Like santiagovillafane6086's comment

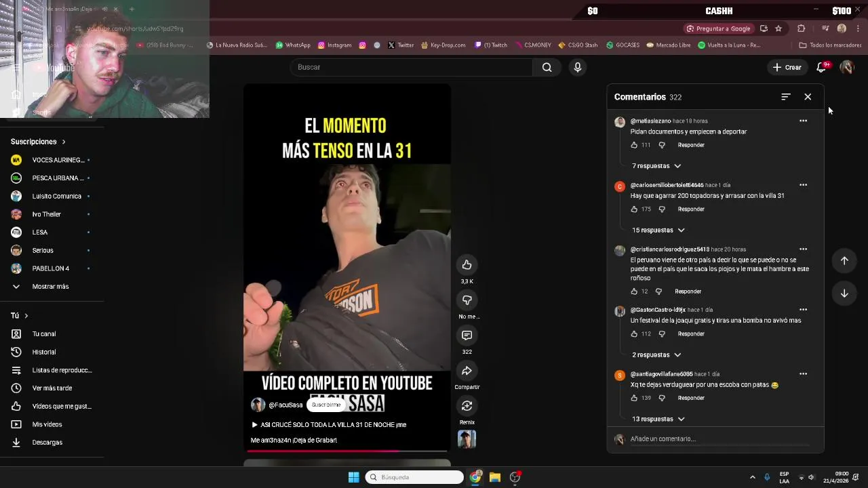tap(634, 398)
